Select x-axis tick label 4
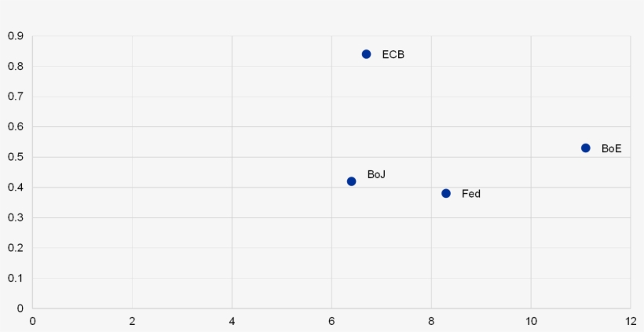The width and height of the screenshot is (644, 332). (x=232, y=321)
